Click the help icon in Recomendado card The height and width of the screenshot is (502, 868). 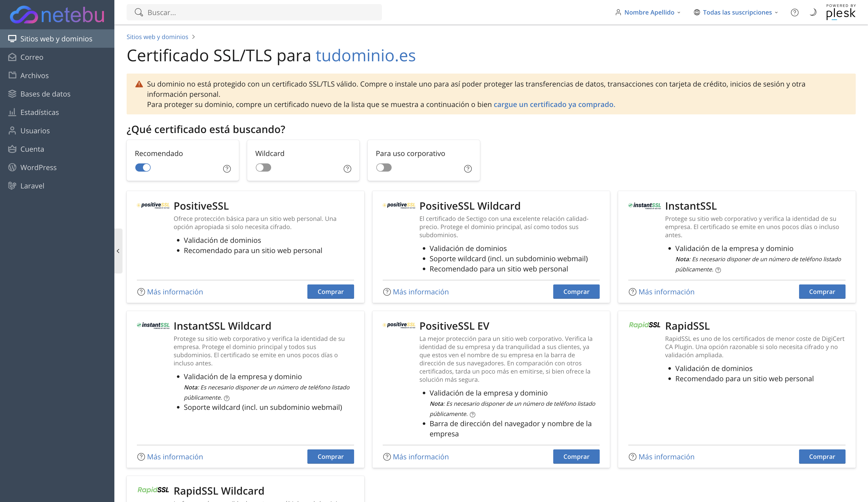227,169
